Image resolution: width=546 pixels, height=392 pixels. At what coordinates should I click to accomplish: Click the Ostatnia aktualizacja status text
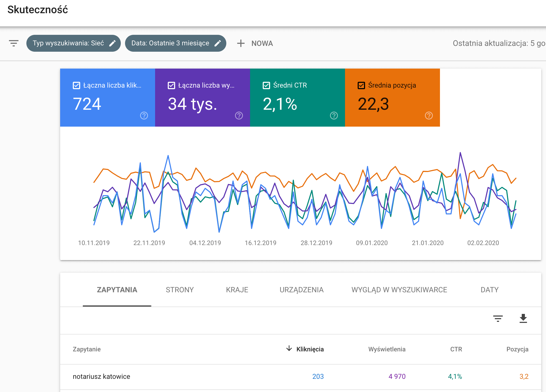pos(499,43)
